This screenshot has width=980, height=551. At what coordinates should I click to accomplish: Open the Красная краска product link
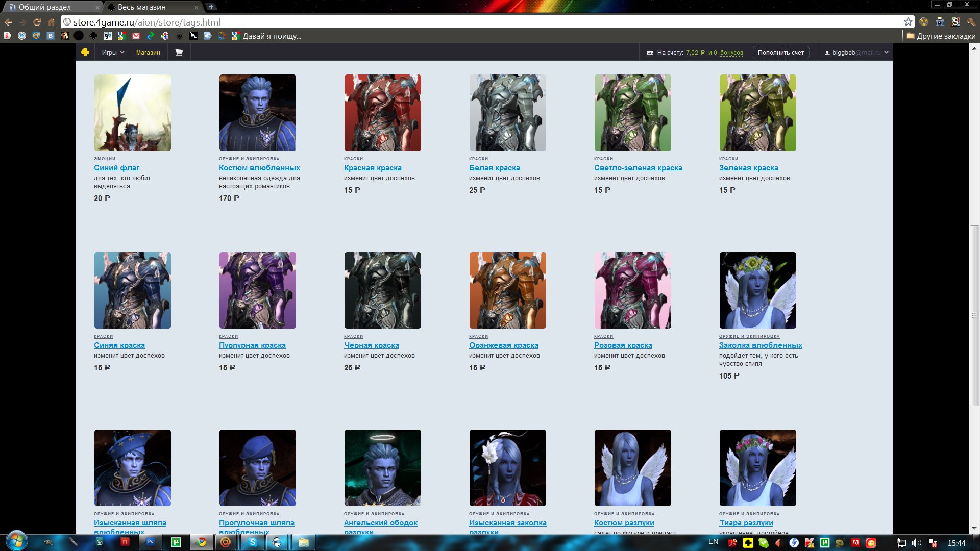373,168
